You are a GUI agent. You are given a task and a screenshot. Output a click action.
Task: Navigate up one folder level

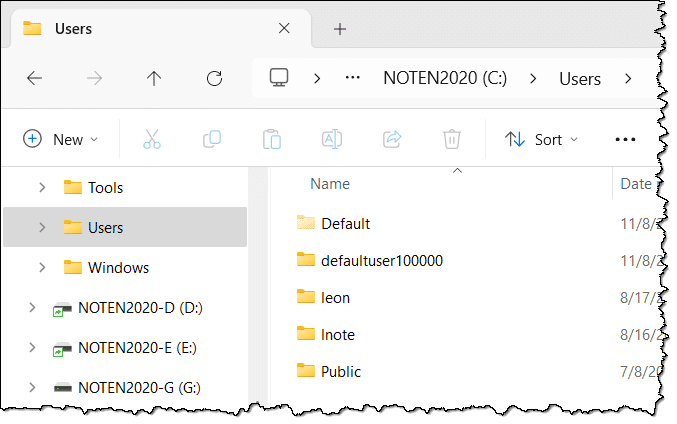tap(154, 78)
